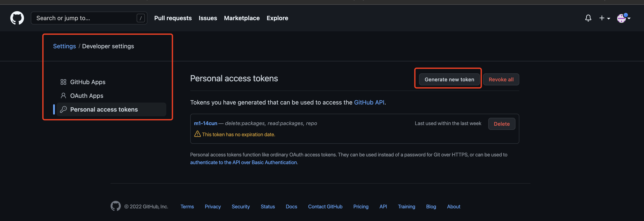Open Marketplace in the header

click(x=242, y=18)
